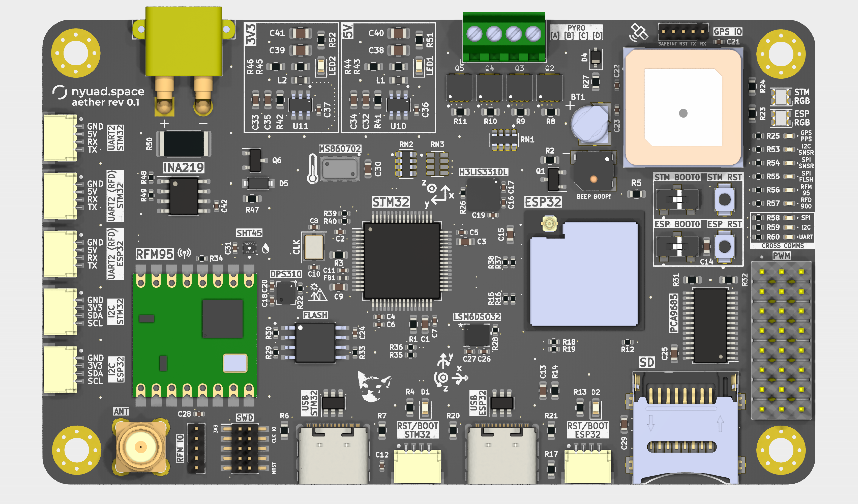Image resolution: width=858 pixels, height=504 pixels.
Task: Click the plus sign below the yellow connector
Action: (164, 124)
